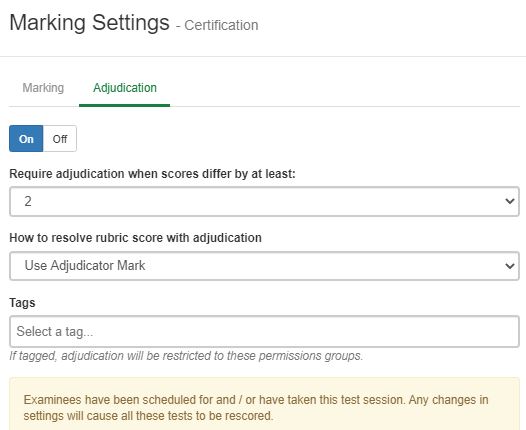Viewport: 526px width, 430px height.
Task: Click the Certification subtitle text
Action: [221, 25]
